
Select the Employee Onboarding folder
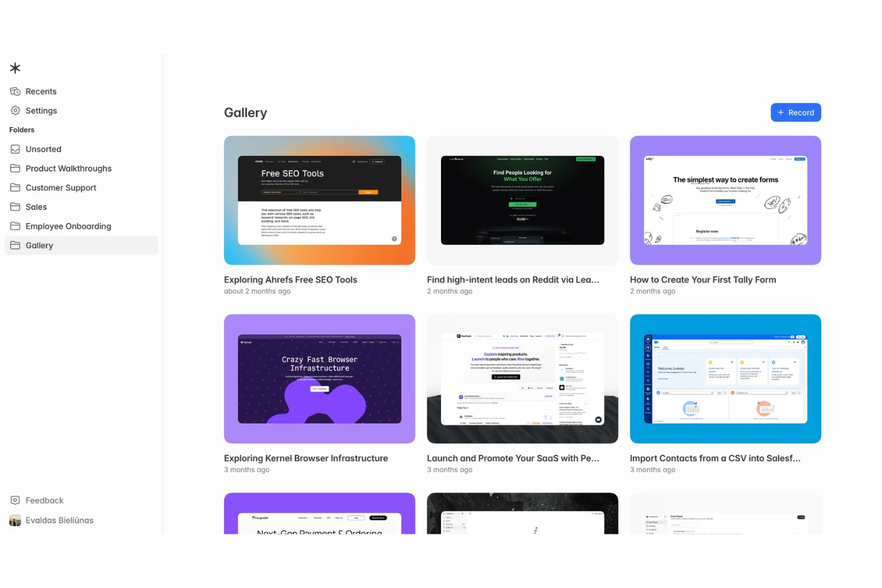click(68, 226)
